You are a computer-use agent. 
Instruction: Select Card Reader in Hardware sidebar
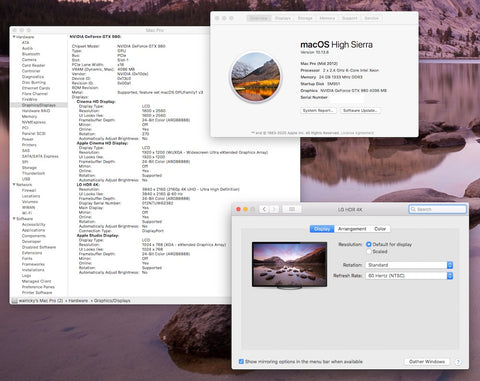point(33,65)
